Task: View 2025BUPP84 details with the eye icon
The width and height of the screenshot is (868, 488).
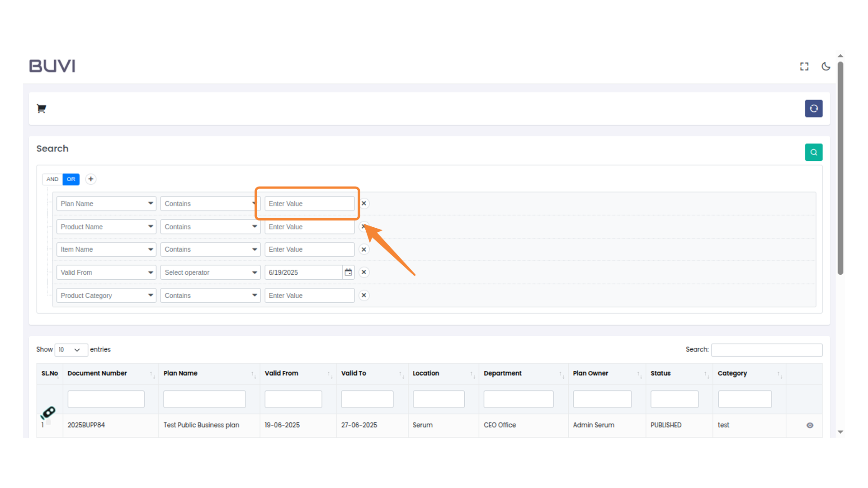Action: [x=810, y=425]
